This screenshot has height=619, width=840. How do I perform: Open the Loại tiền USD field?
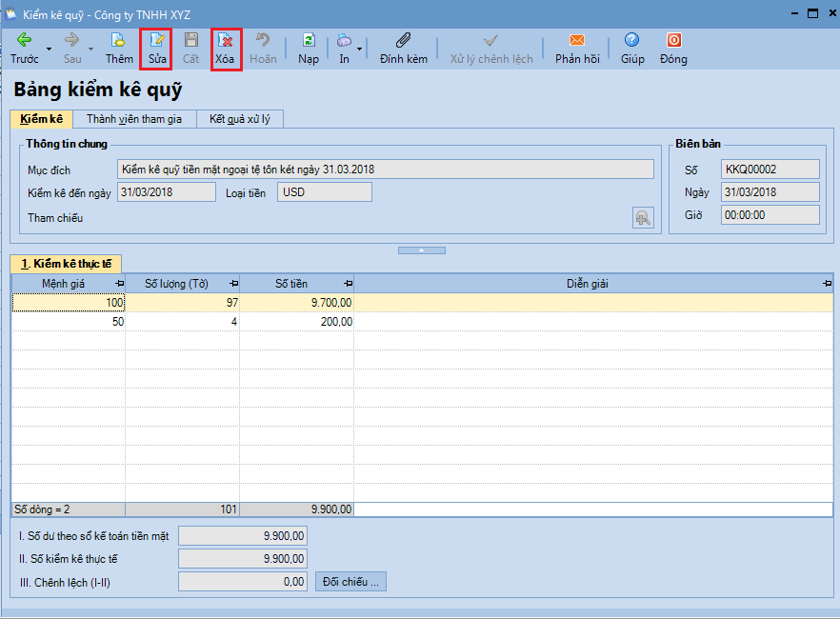pyautogui.click(x=324, y=192)
